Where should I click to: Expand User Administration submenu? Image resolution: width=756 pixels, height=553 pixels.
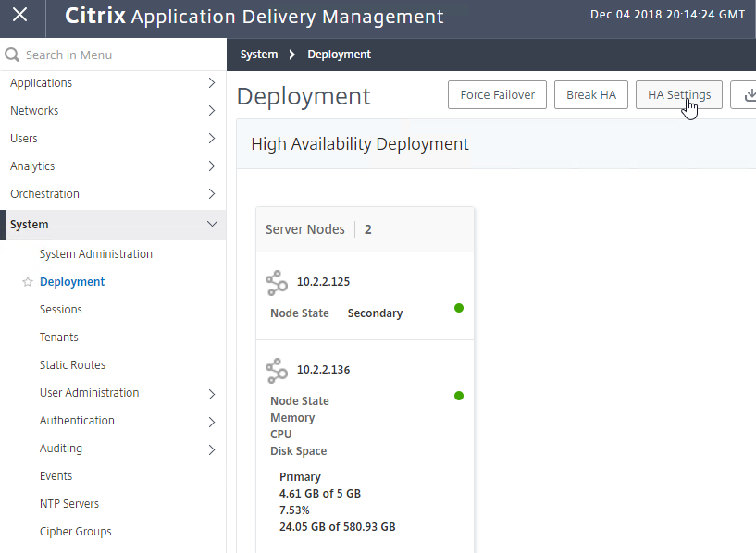[x=212, y=395]
